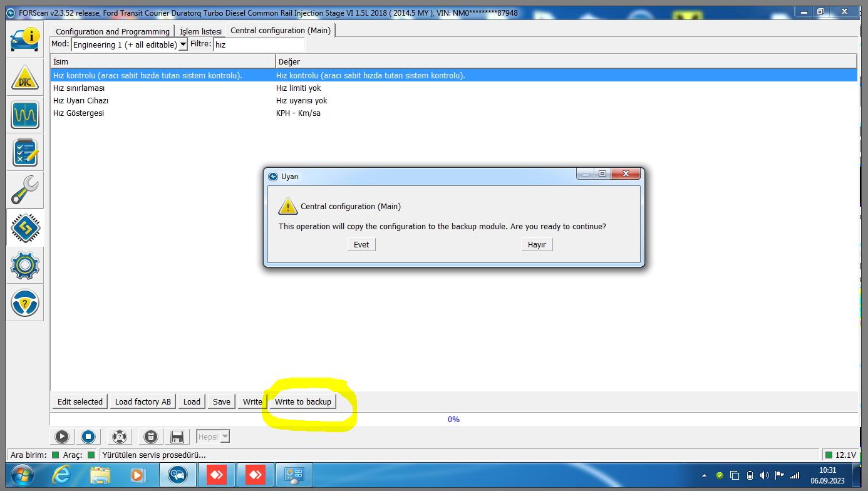This screenshot has height=491, width=868.
Task: Click the Filtre text input field
Action: (259, 44)
